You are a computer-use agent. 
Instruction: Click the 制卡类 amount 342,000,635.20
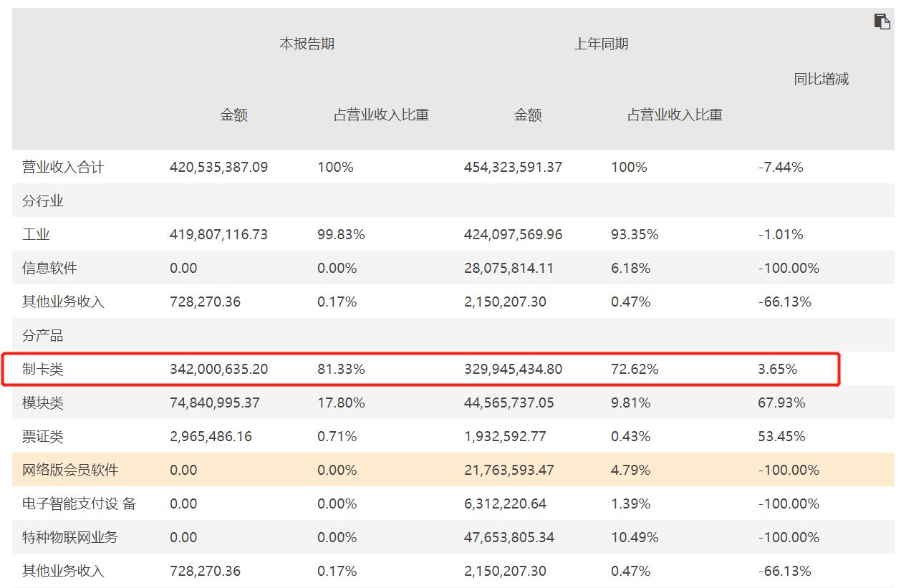click(216, 369)
